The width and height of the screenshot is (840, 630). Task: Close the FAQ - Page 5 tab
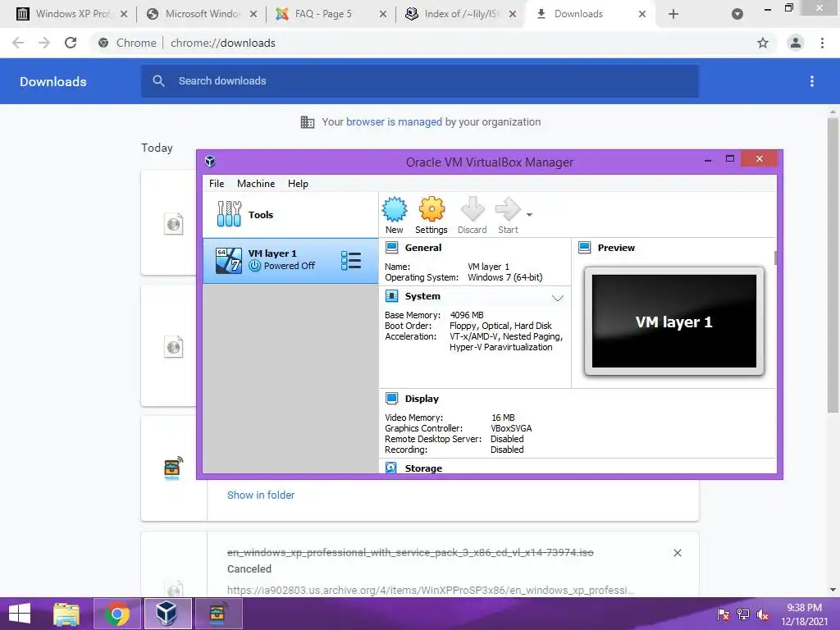[383, 14]
